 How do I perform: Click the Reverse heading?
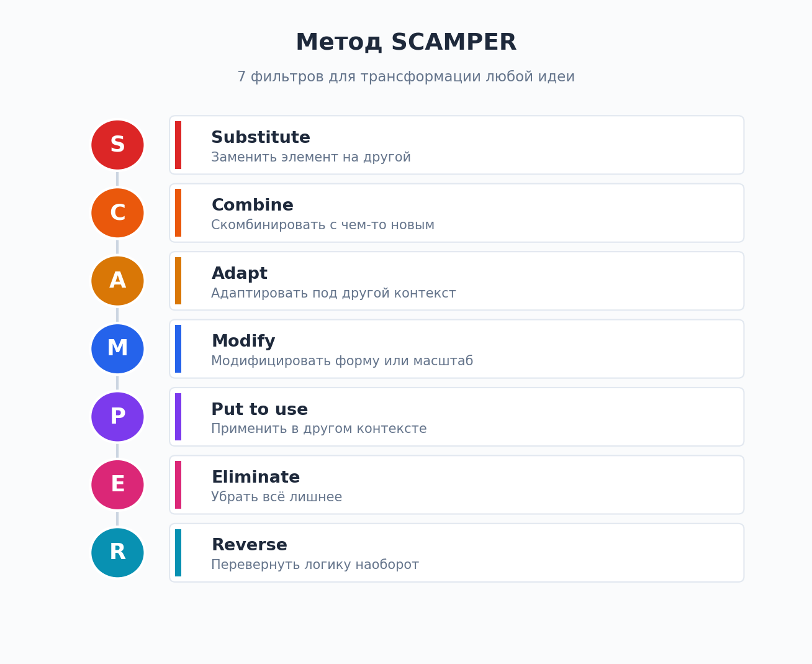point(249,545)
